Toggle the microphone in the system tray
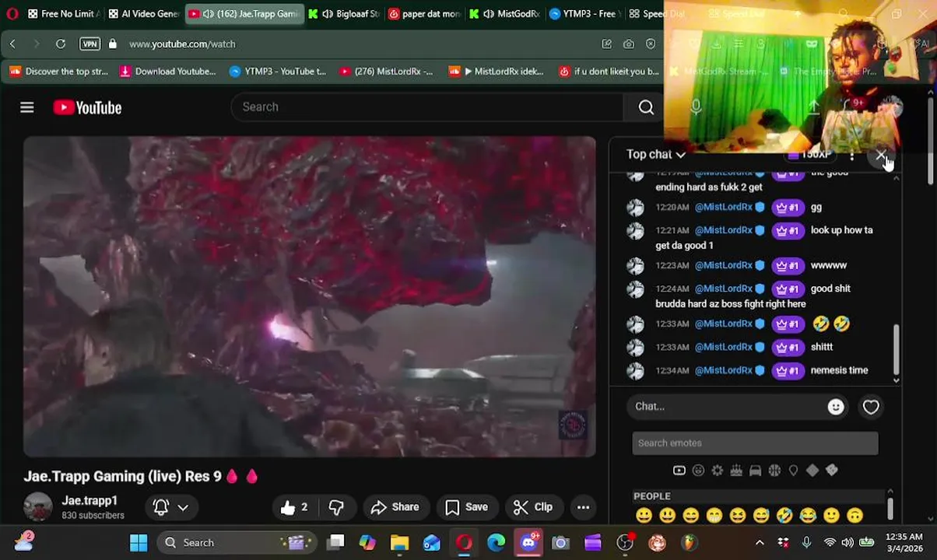The width and height of the screenshot is (937, 560). coord(806,542)
